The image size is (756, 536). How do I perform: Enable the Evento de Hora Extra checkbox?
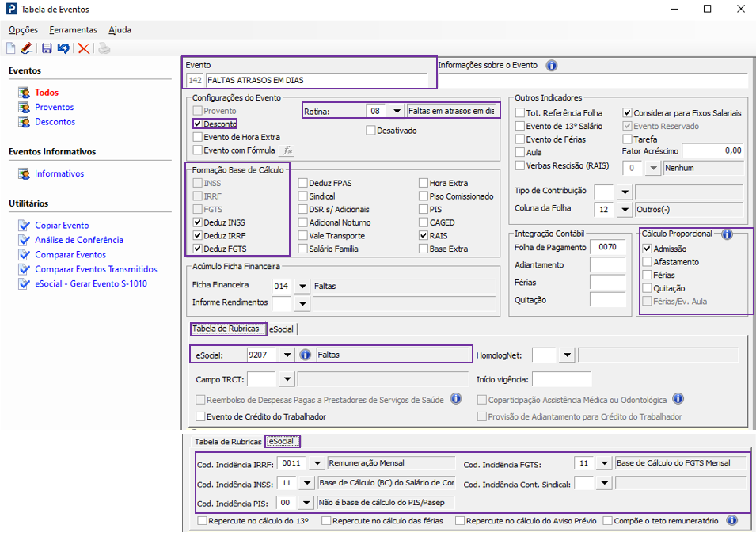(x=198, y=137)
